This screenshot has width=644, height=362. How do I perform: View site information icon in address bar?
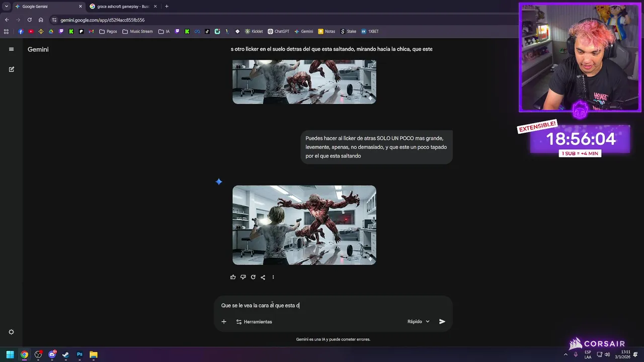coord(54,20)
